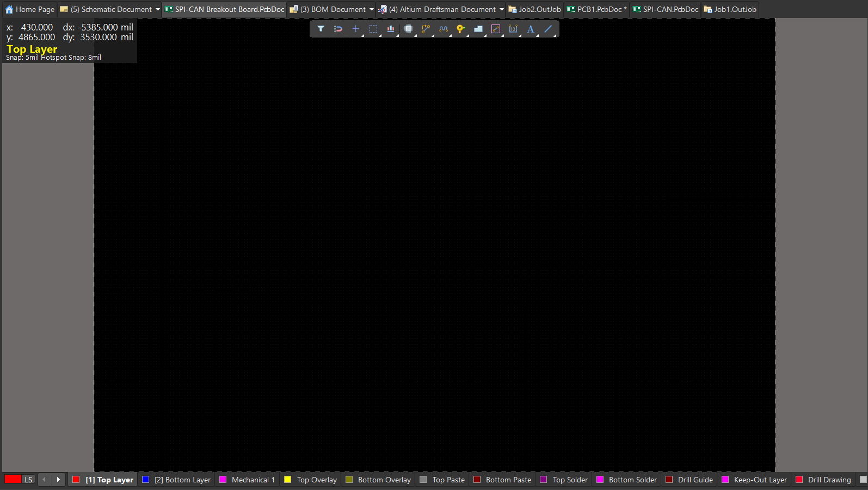Open the Job1.OutJob document tab
The image size is (868, 490).
pyautogui.click(x=730, y=9)
